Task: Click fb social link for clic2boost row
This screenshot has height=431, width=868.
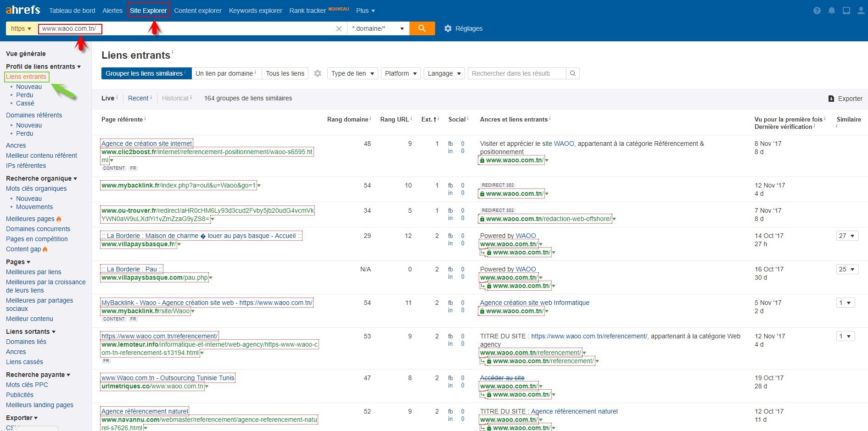Action: (450, 144)
